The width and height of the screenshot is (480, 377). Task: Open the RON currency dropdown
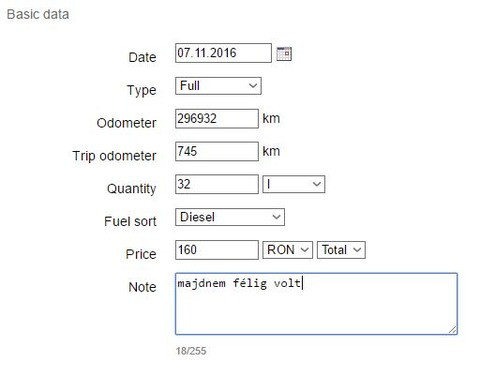point(288,250)
